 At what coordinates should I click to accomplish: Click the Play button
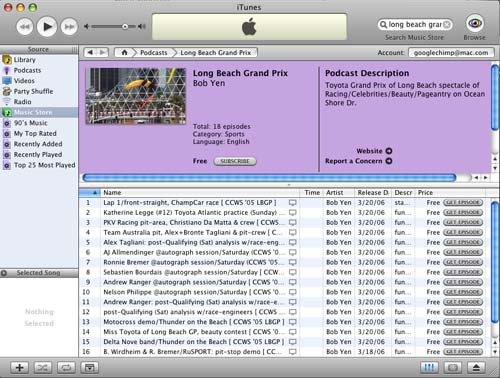click(47, 26)
